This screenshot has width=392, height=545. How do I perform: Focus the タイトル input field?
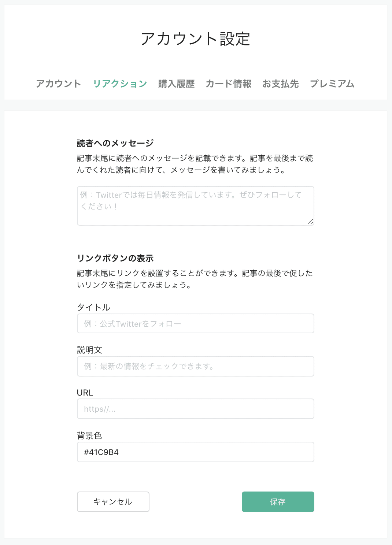click(195, 323)
